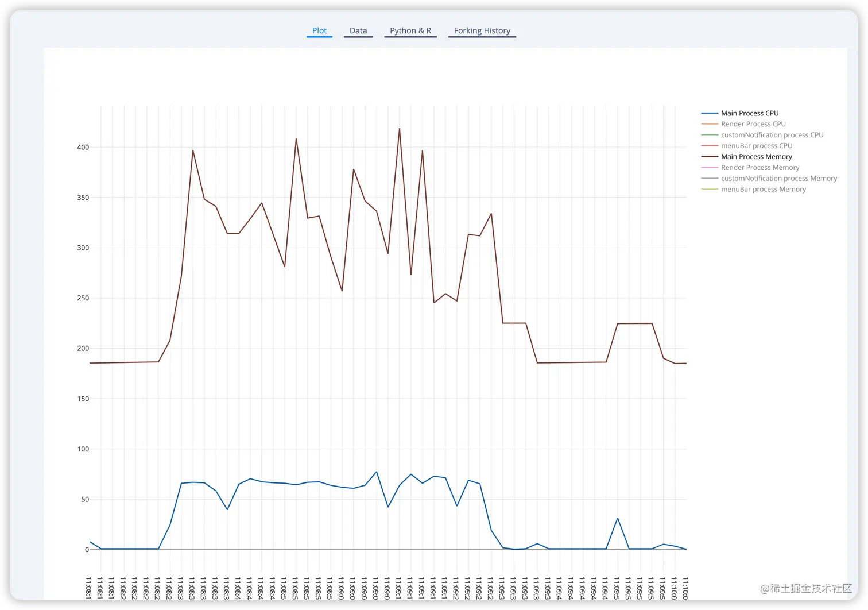Screen dimensions: 868x610
Task: Open the Data tab
Action: tap(358, 30)
